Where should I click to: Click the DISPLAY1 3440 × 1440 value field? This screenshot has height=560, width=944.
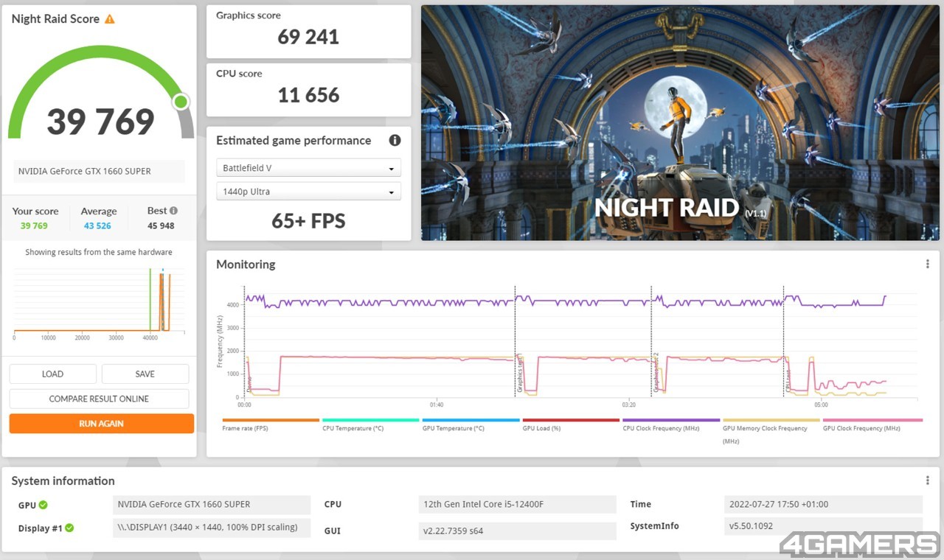pyautogui.click(x=212, y=528)
